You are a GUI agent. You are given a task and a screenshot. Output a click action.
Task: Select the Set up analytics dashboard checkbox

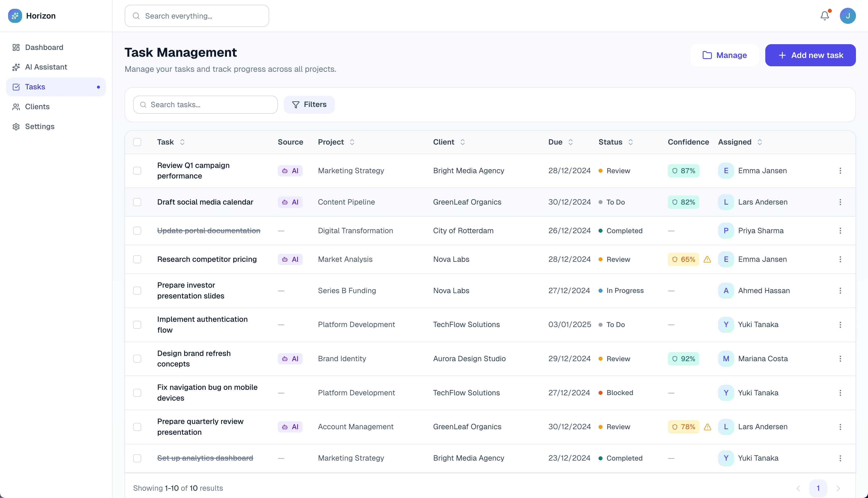coord(137,458)
